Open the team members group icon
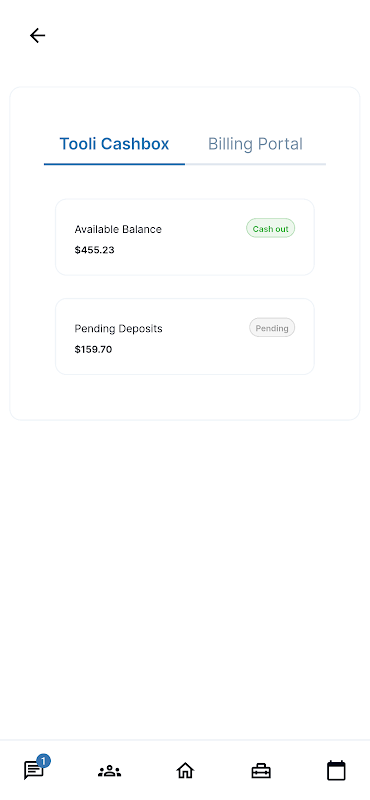Image resolution: width=370 pixels, height=800 pixels. (x=109, y=770)
